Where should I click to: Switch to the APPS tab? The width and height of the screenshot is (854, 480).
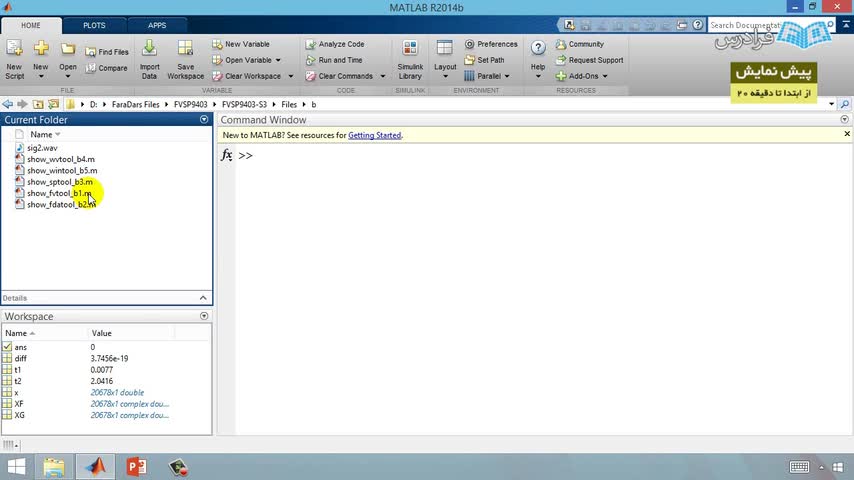157,26
